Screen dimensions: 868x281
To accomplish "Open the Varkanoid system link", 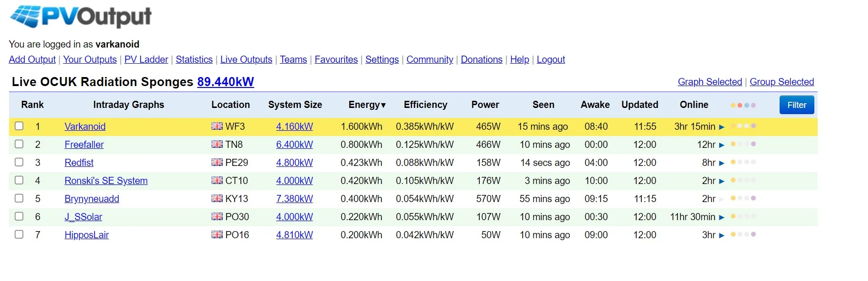I will [85, 126].
